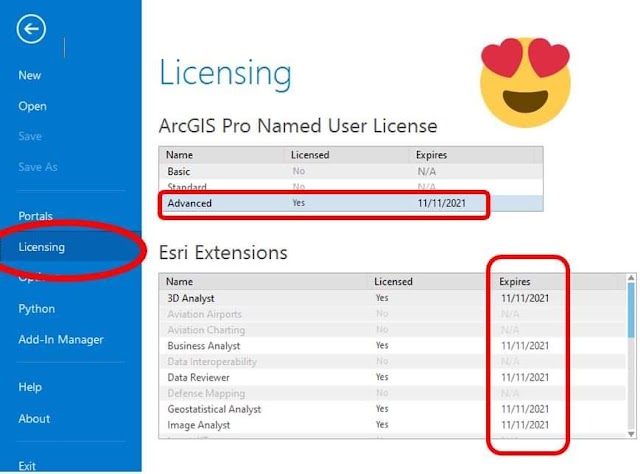Click Image Analyst expiry date
This screenshot has width=640, height=474.
click(525, 425)
